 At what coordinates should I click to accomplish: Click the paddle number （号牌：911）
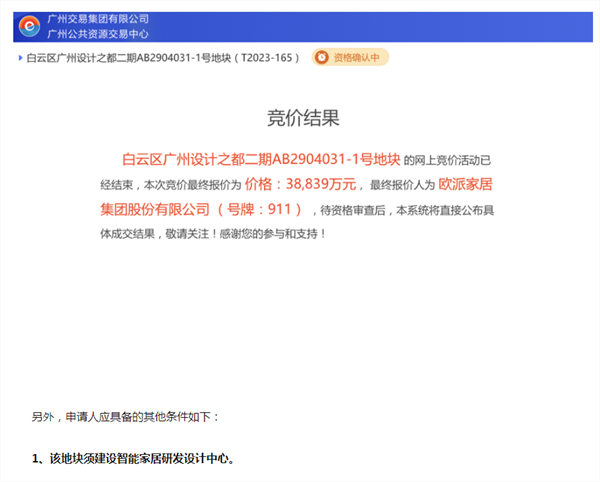[260, 209]
